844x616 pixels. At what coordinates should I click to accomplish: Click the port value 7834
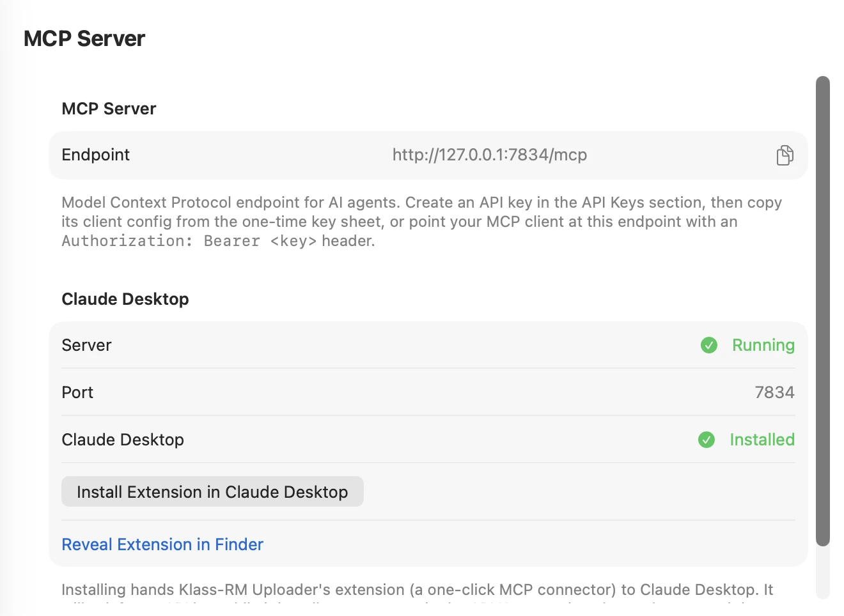774,392
